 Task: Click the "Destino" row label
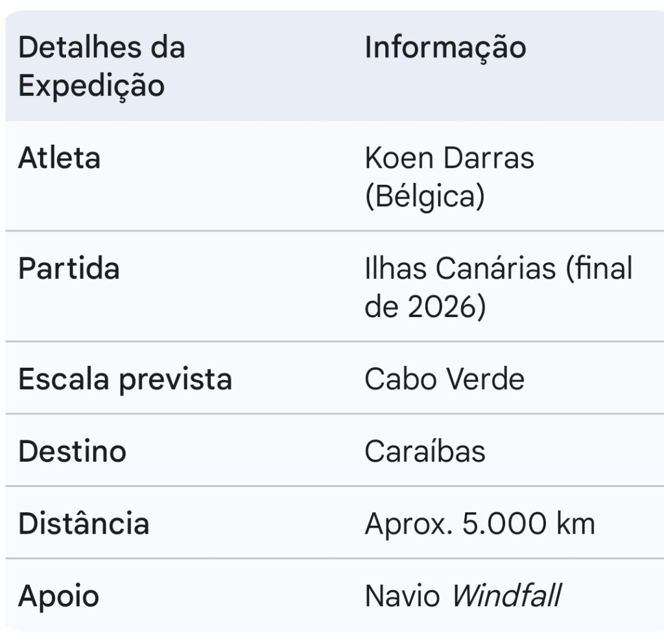point(72,451)
